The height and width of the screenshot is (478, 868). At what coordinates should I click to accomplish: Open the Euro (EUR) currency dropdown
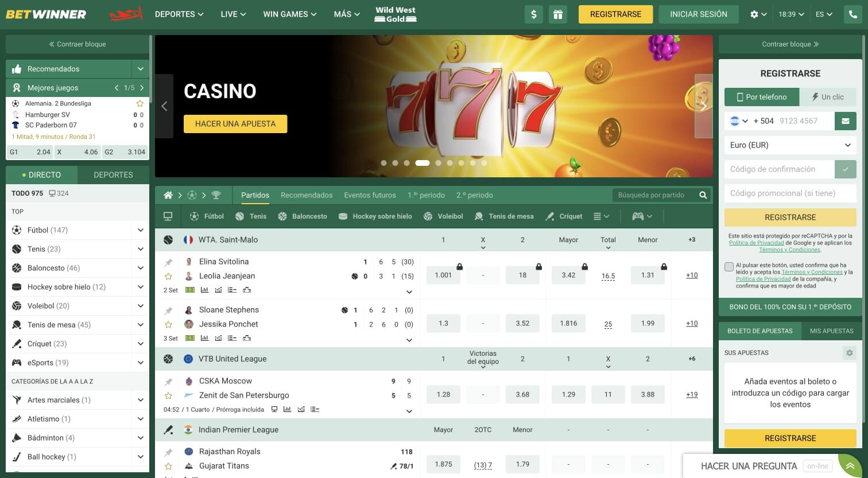click(790, 145)
